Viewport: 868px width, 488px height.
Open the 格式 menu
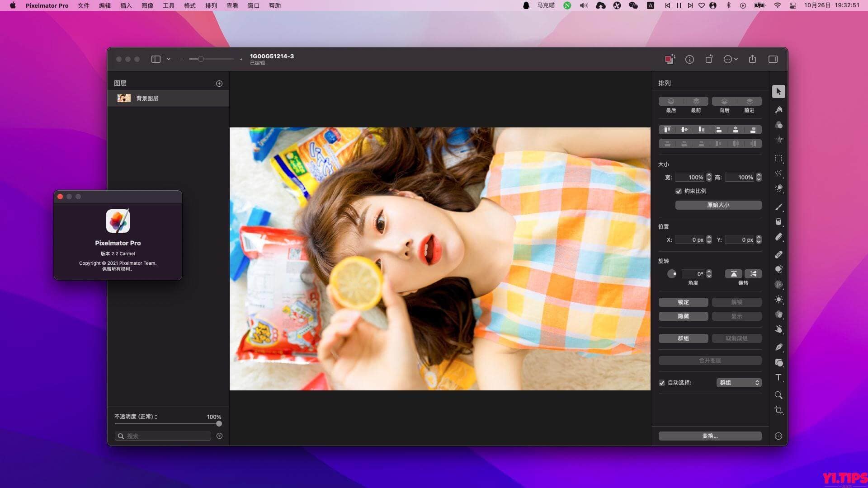point(189,5)
